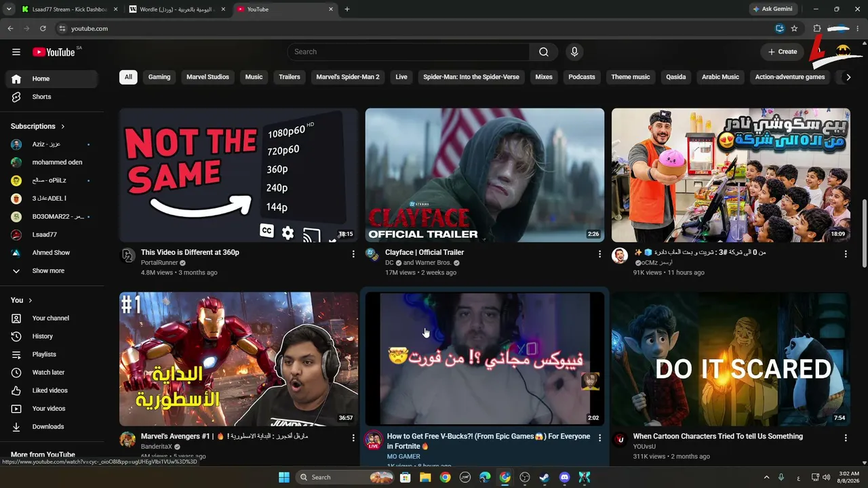Image resolution: width=868 pixels, height=488 pixels.
Task: Open the YOUvsU channel link
Action: pyautogui.click(x=644, y=447)
